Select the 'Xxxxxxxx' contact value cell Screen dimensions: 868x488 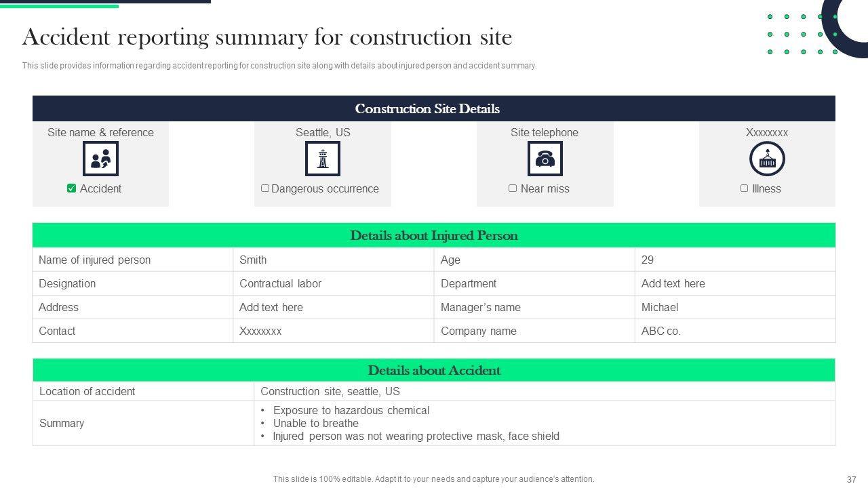334,331
